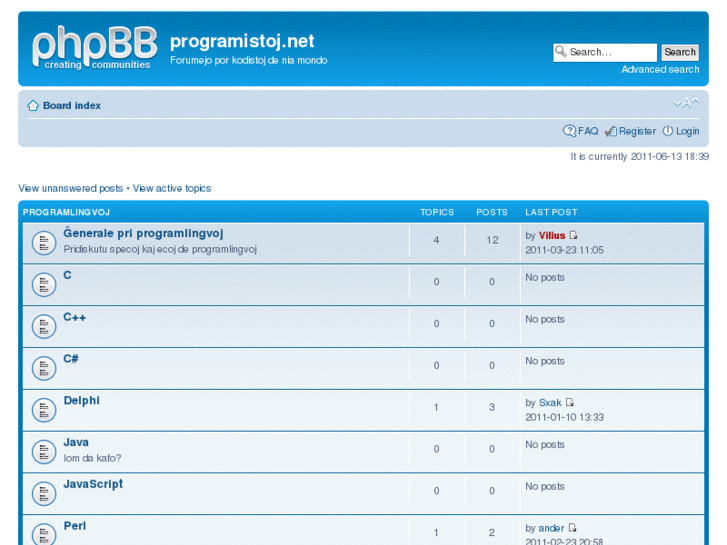Click forum icon beside C++ forum

44,326
